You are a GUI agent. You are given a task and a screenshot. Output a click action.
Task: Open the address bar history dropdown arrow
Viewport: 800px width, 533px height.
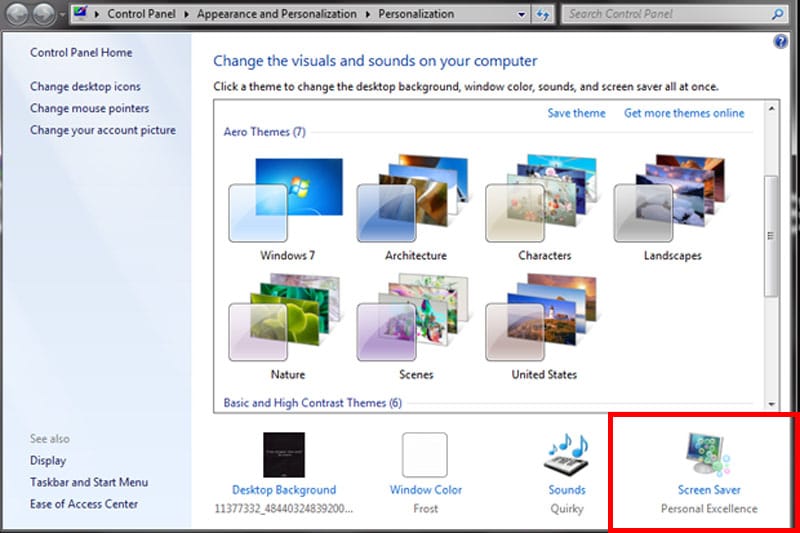[x=521, y=15]
